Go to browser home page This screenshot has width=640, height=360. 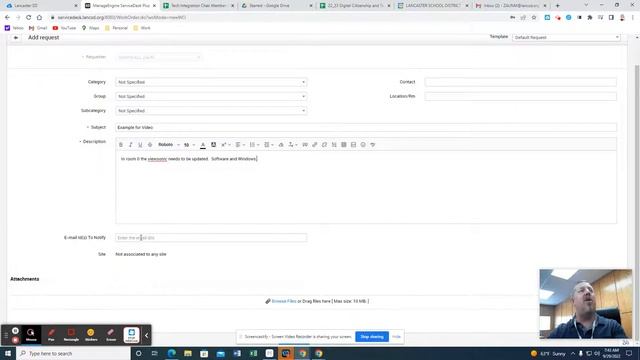[x=39, y=18]
